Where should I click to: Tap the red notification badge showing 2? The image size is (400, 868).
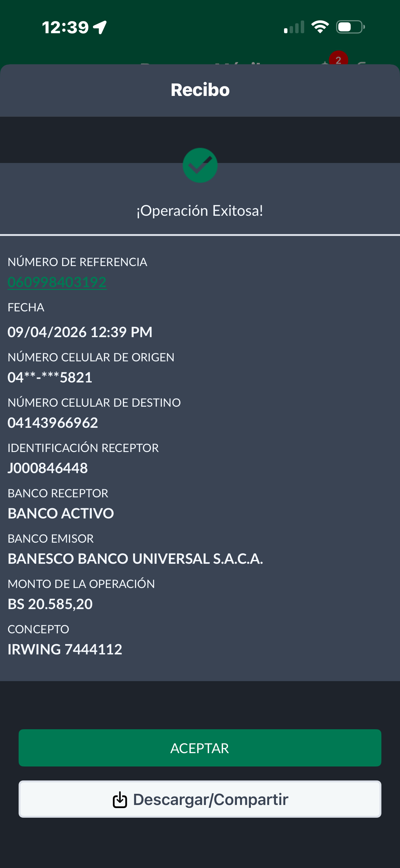pyautogui.click(x=338, y=59)
